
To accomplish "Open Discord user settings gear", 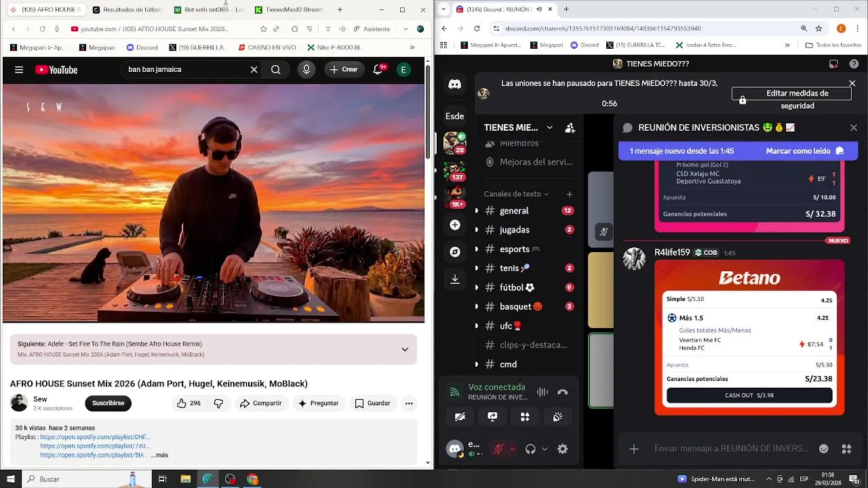I will [x=562, y=449].
